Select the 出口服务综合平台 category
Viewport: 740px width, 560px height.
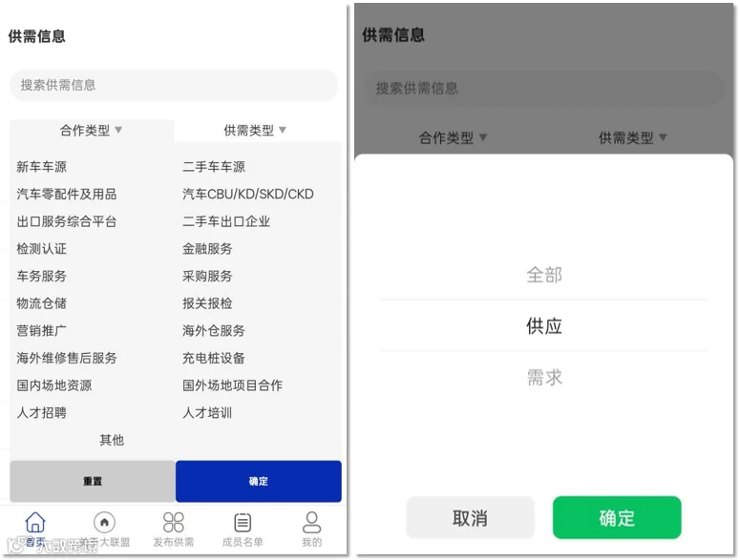pos(67,221)
